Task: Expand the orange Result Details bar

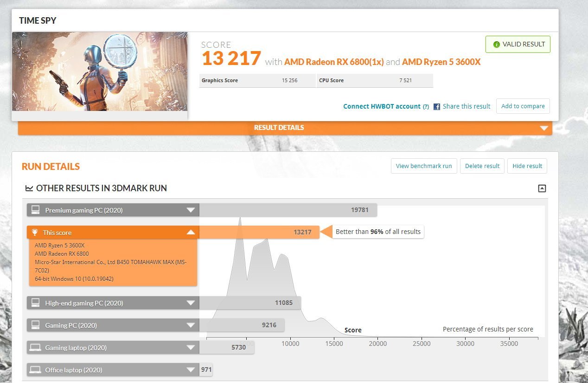Action: pos(285,128)
